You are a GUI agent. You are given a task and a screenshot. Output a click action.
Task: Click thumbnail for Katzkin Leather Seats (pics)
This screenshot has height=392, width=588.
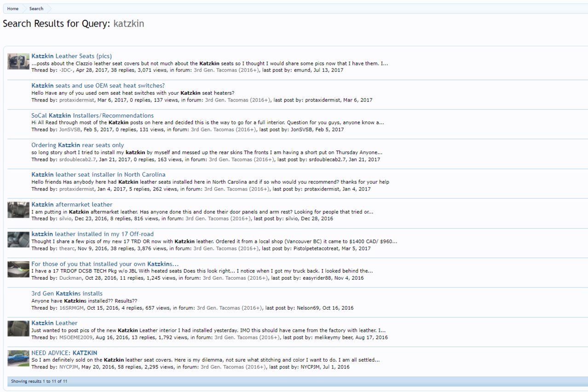click(18, 62)
